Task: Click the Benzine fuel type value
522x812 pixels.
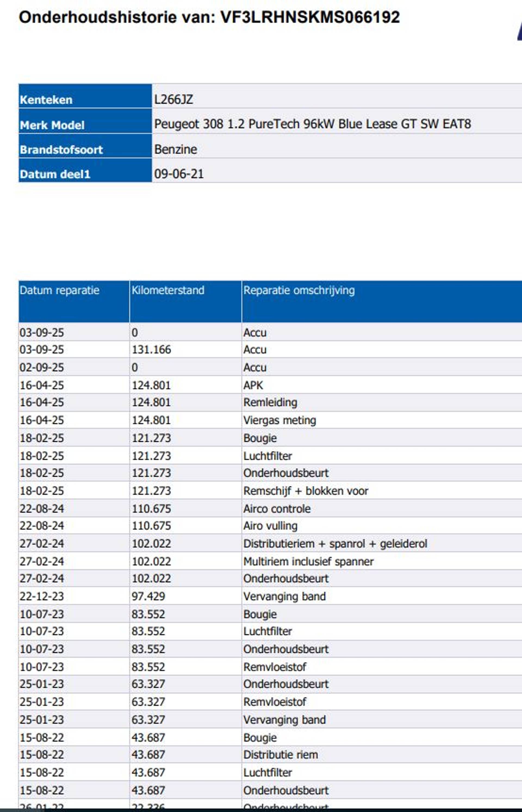Action: (176, 150)
